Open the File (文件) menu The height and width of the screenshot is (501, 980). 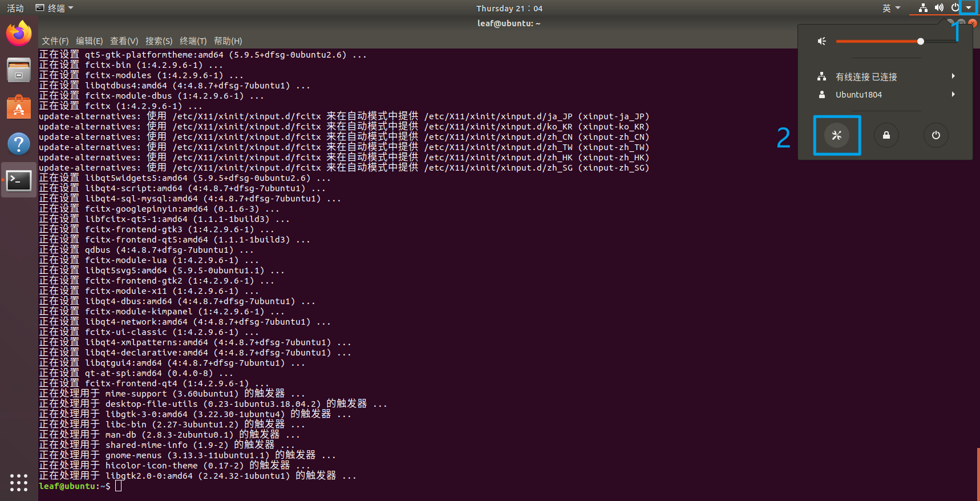(55, 41)
